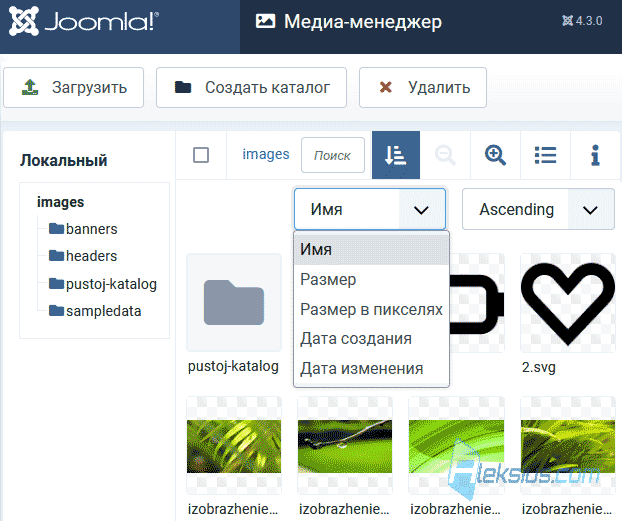This screenshot has width=622, height=521.
Task: Open the sampledata folder in tree
Action: [x=95, y=311]
